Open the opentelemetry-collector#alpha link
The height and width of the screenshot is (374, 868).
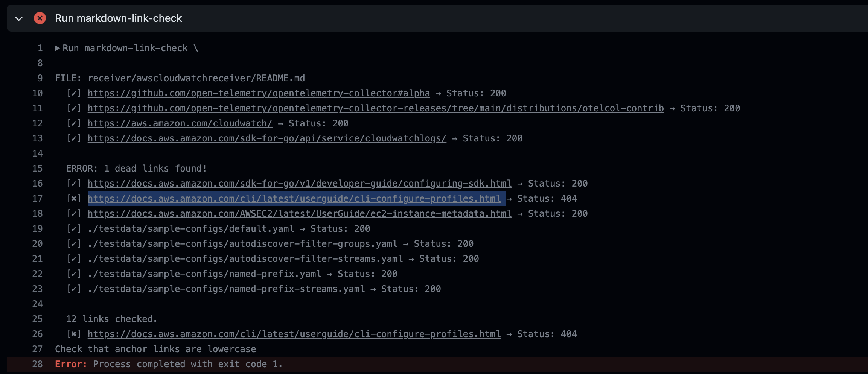click(x=259, y=93)
